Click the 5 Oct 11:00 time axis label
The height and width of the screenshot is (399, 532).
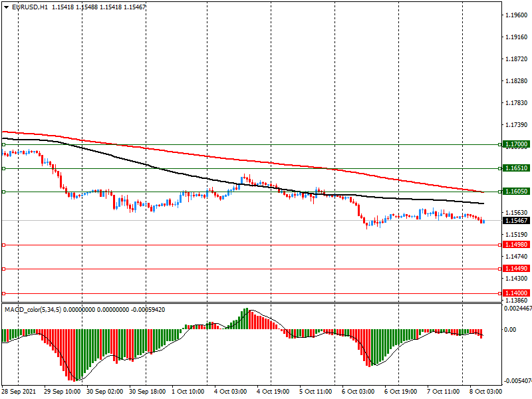pyautogui.click(x=315, y=392)
